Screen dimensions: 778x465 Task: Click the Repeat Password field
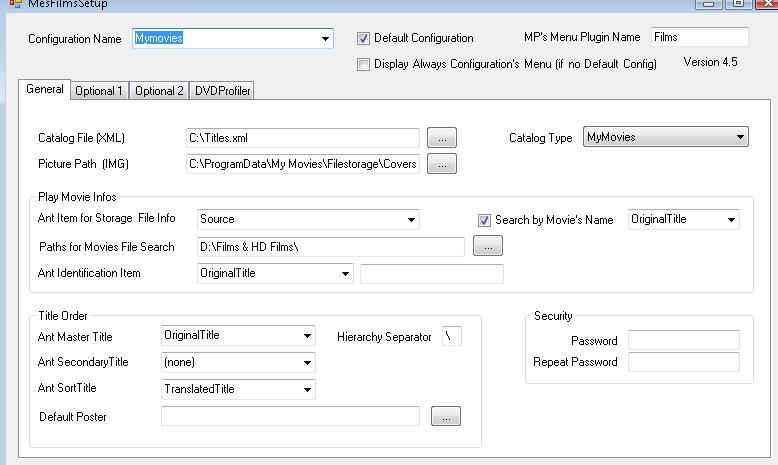tap(683, 362)
